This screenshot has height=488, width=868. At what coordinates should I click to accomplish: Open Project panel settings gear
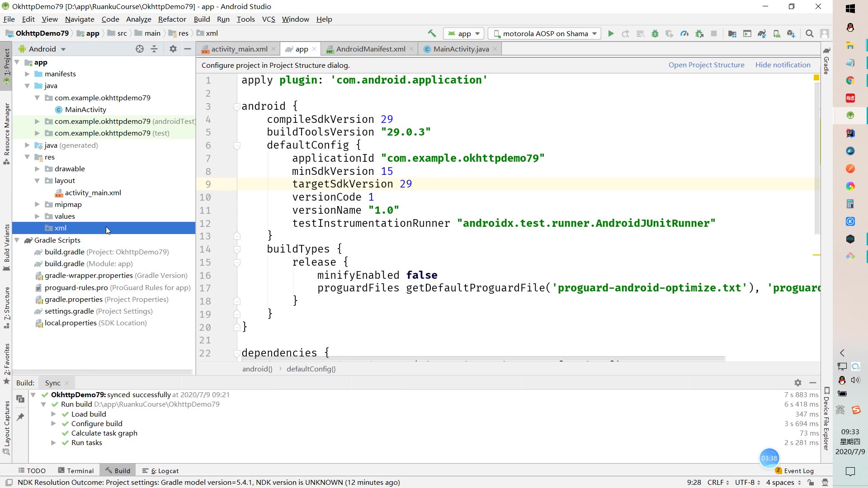tap(173, 49)
